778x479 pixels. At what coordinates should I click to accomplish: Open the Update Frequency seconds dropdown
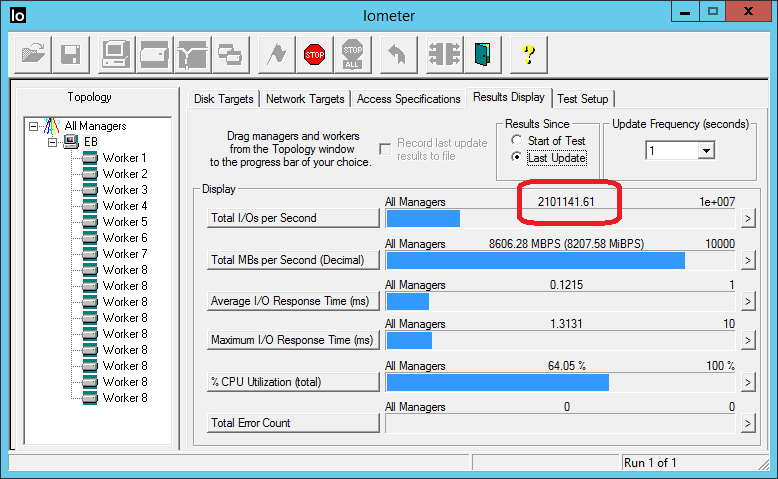click(707, 150)
